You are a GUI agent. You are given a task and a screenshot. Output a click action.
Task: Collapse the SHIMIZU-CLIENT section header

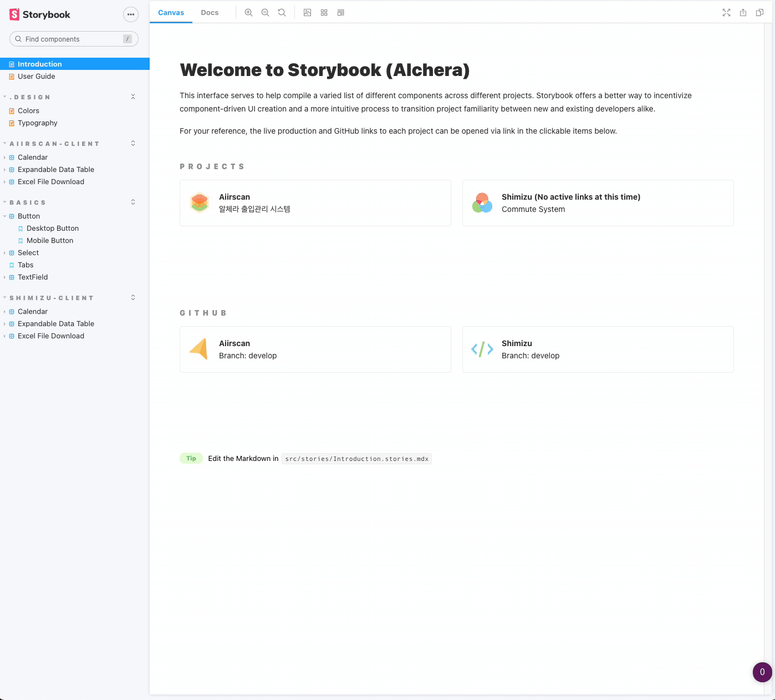pyautogui.click(x=52, y=298)
